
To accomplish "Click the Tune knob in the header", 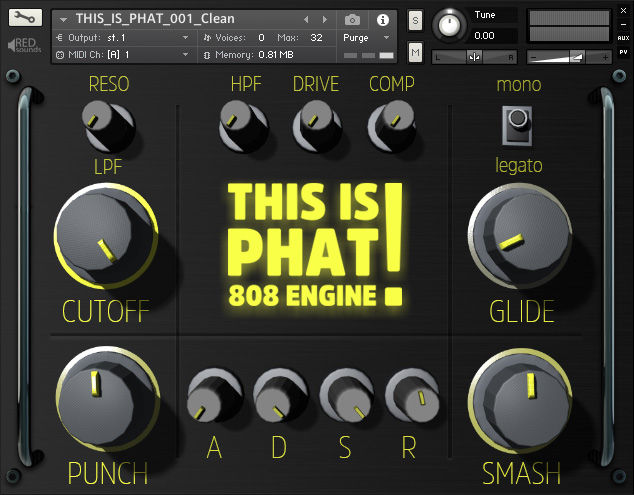I will (452, 24).
